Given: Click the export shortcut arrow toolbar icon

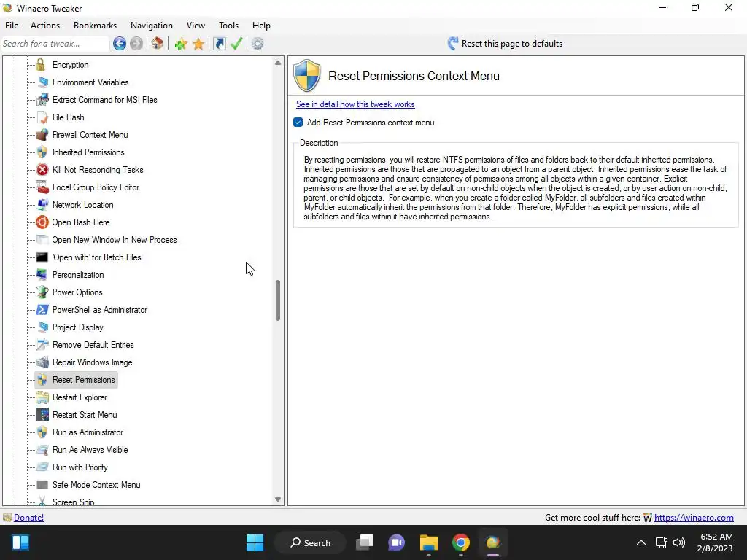Looking at the screenshot, I should 219,44.
